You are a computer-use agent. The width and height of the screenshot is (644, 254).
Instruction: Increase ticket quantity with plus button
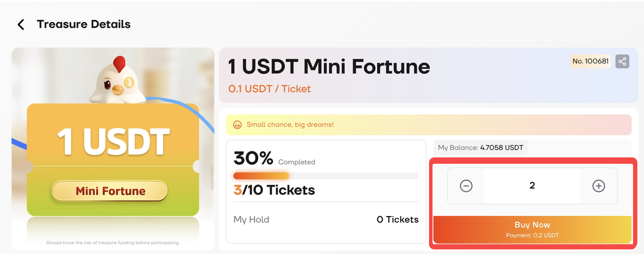pyautogui.click(x=598, y=186)
